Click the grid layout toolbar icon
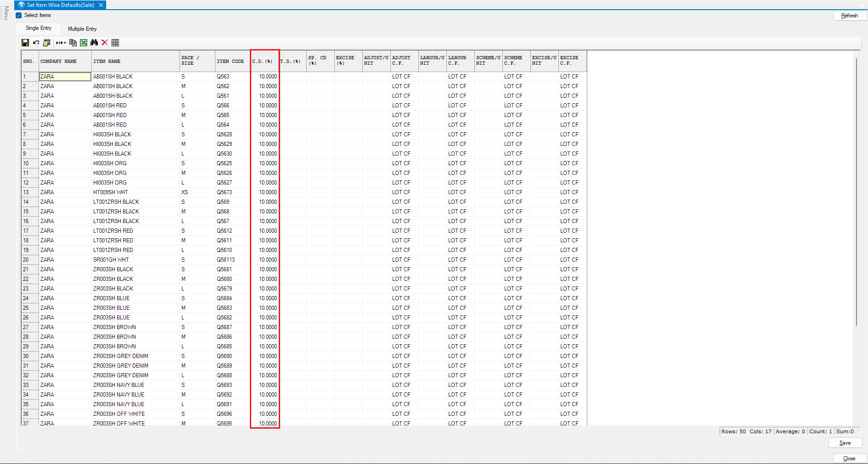The image size is (868, 464). coord(115,43)
